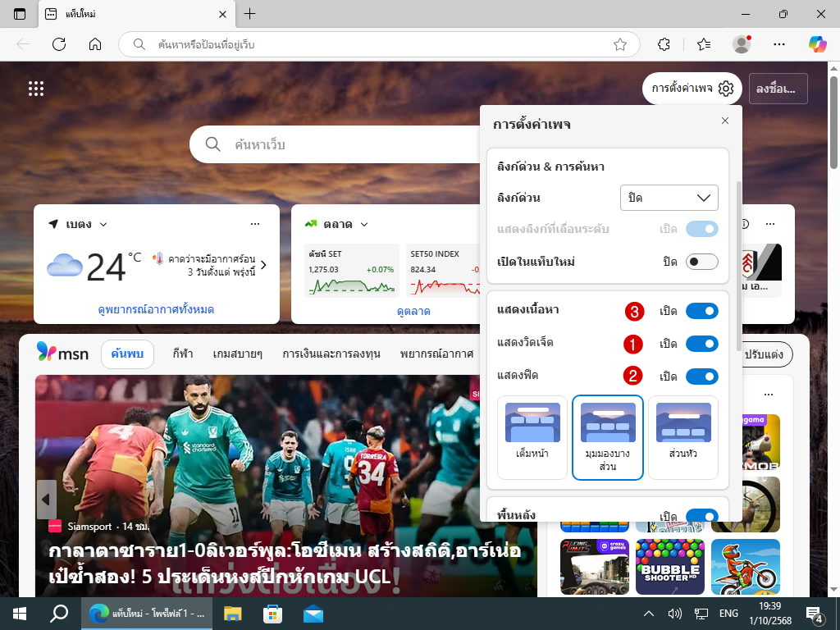
Task: Turn off the แสดงวิดเจ็ต toggle
Action: click(701, 343)
